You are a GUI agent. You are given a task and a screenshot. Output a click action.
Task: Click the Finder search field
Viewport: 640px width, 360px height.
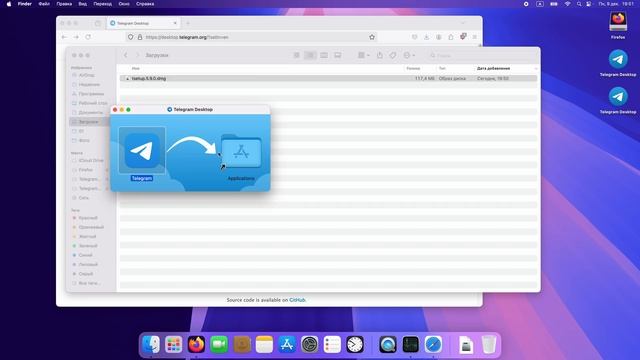coord(482,55)
